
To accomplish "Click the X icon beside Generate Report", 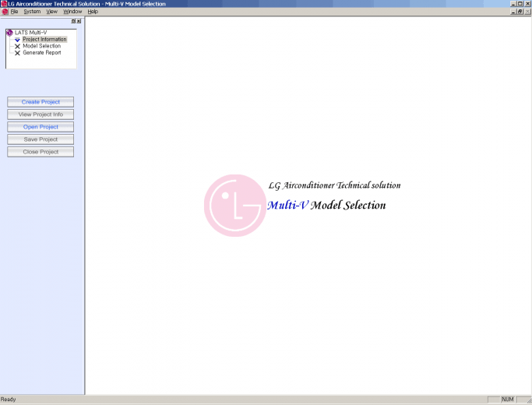I will coord(17,53).
